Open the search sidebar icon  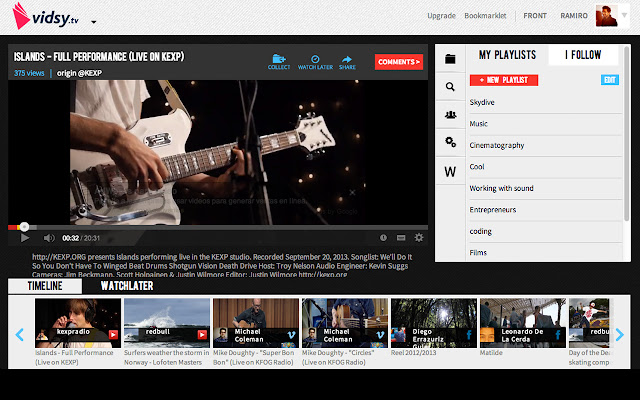point(450,87)
